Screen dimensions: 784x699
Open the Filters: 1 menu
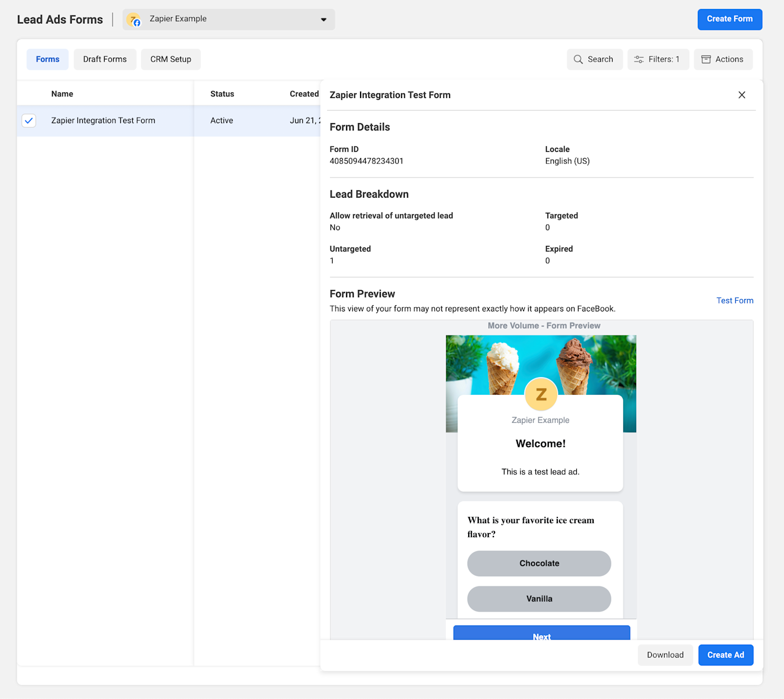(x=658, y=59)
